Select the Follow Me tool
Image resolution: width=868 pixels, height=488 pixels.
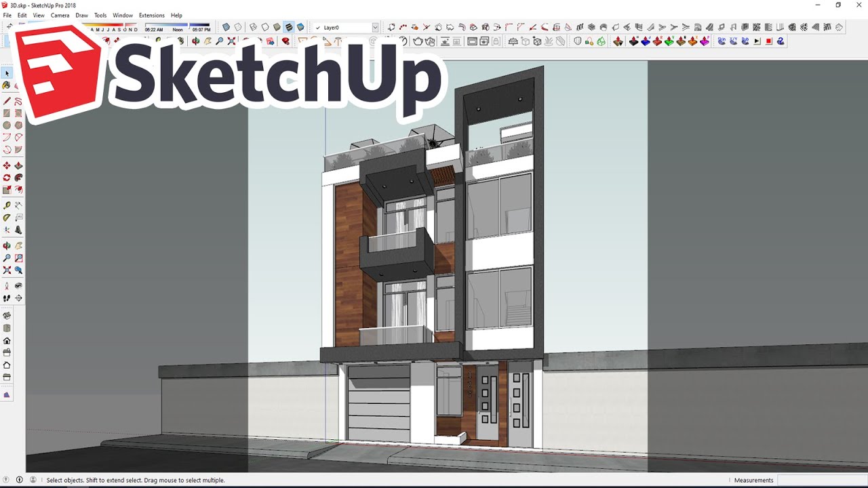[18, 178]
